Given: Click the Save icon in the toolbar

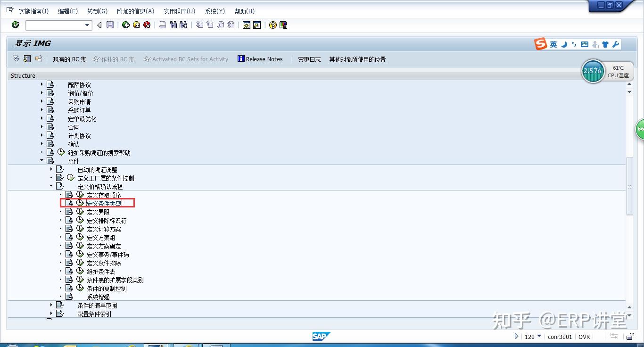Looking at the screenshot, I should [x=110, y=25].
